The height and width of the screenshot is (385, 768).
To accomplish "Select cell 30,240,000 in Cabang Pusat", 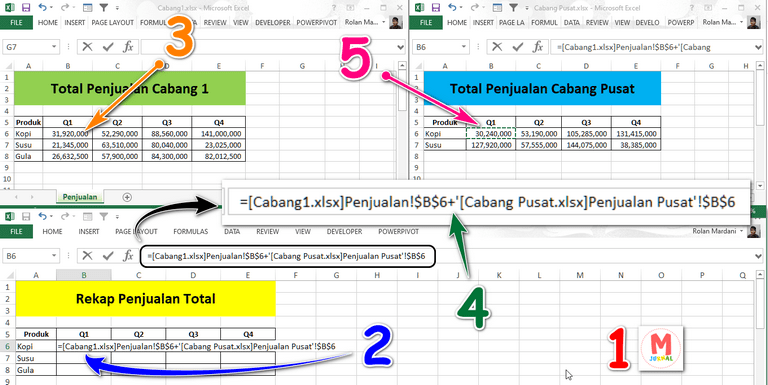I will 491,133.
